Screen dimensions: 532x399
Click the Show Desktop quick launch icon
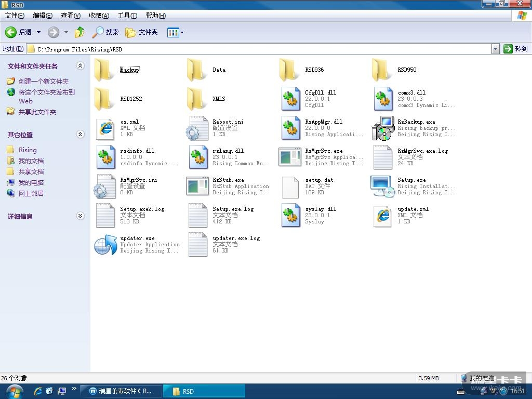coord(61,391)
